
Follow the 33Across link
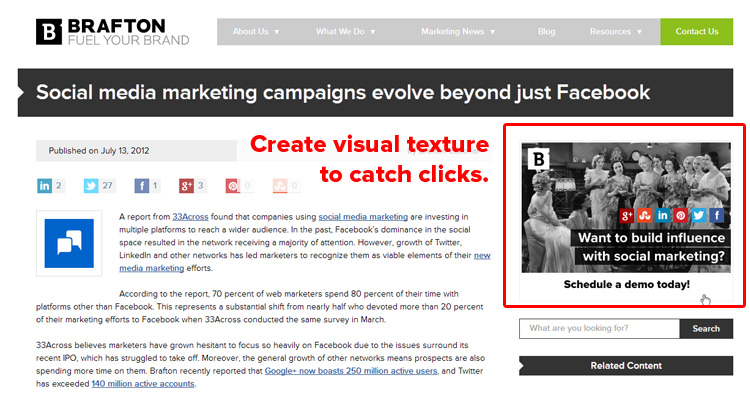coord(190,217)
